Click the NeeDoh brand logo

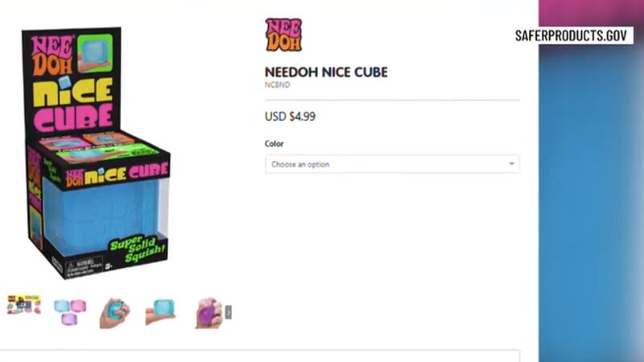tap(283, 35)
